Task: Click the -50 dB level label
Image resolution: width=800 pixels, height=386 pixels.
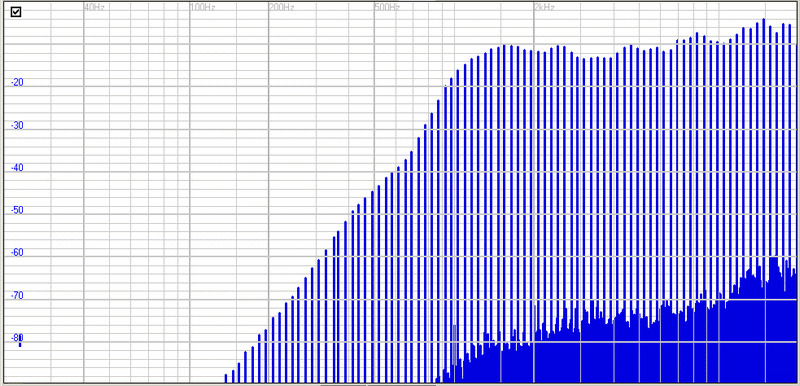Action: coord(17,210)
